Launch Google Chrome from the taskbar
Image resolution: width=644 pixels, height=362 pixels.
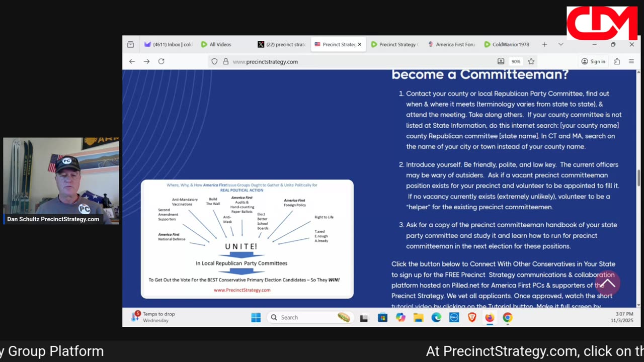(508, 317)
